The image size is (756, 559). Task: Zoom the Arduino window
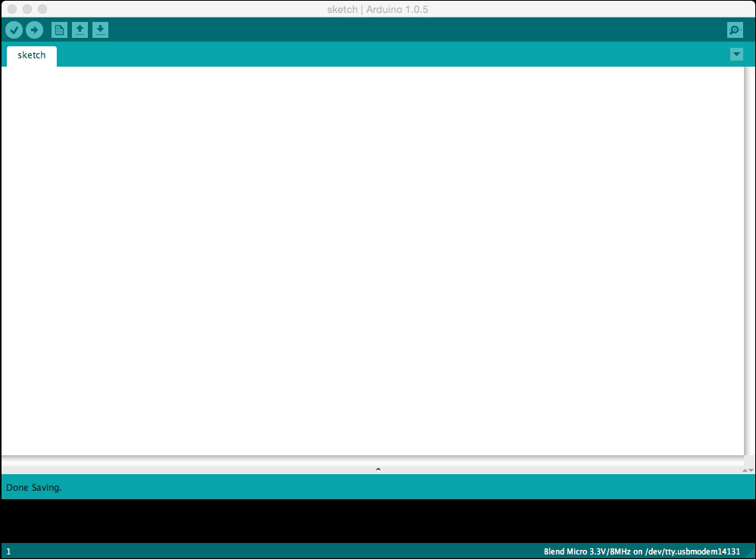[x=42, y=9]
